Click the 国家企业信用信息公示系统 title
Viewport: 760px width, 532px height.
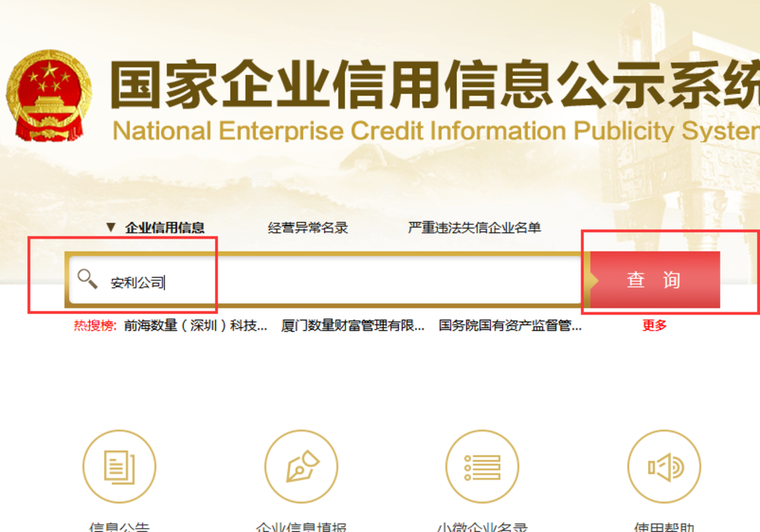(435, 85)
